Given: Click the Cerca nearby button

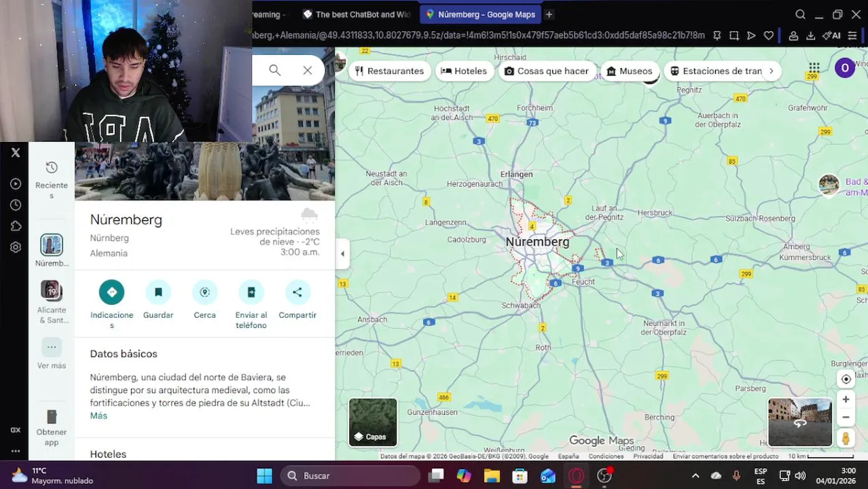Looking at the screenshot, I should [204, 292].
